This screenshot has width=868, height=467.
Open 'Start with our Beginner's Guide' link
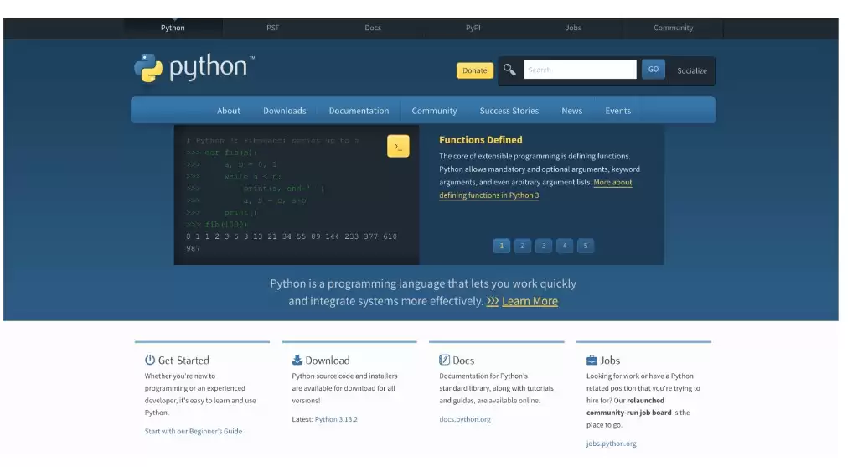pos(194,431)
